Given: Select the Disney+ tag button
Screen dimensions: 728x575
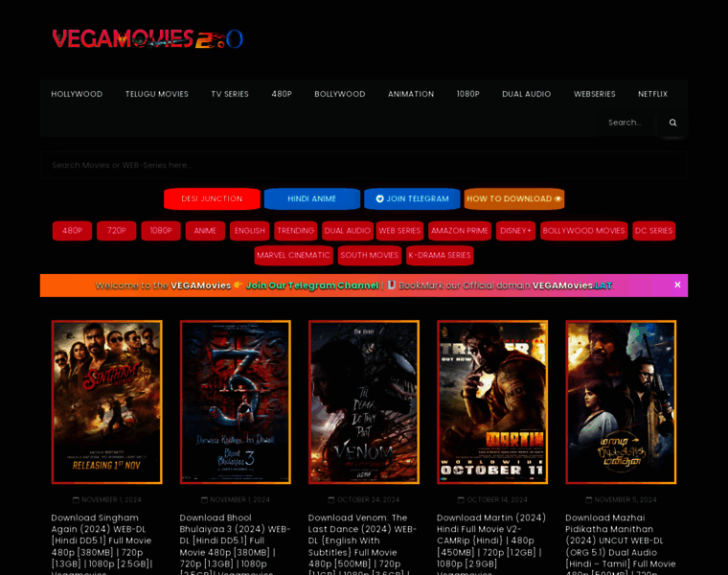Looking at the screenshot, I should pyautogui.click(x=515, y=231).
